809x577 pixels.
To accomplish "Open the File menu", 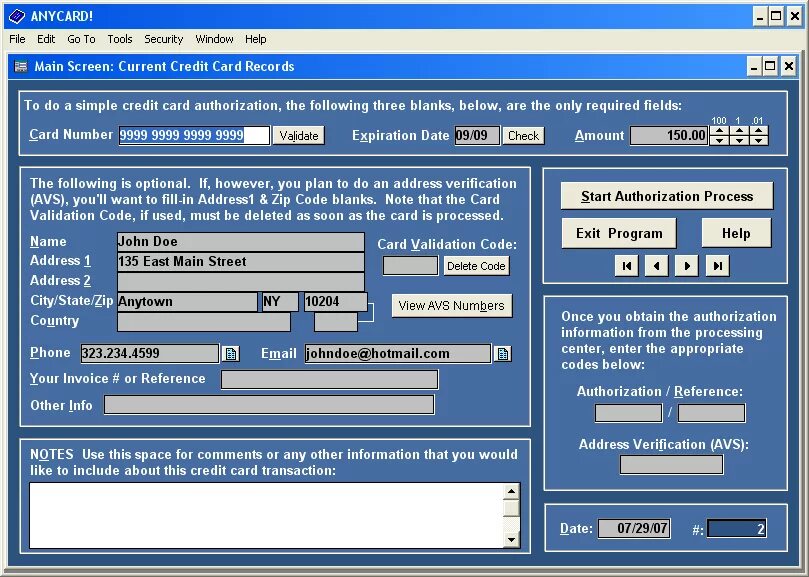I will click(17, 39).
